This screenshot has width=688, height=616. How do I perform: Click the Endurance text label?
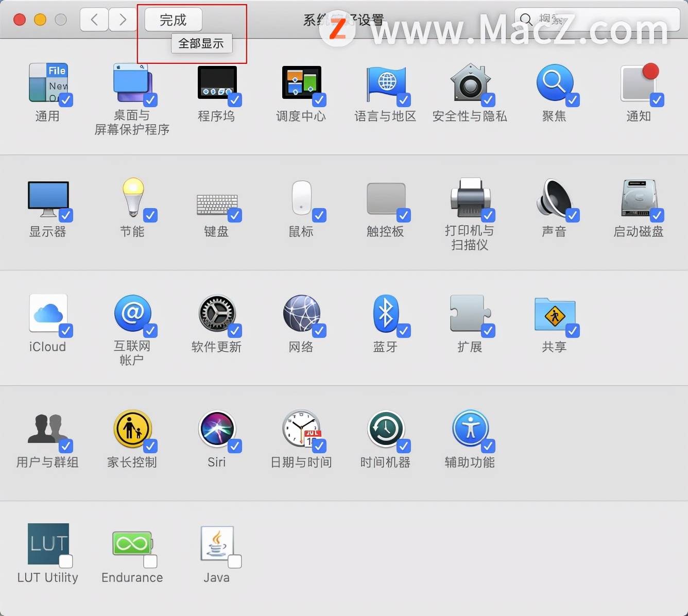pos(132,578)
